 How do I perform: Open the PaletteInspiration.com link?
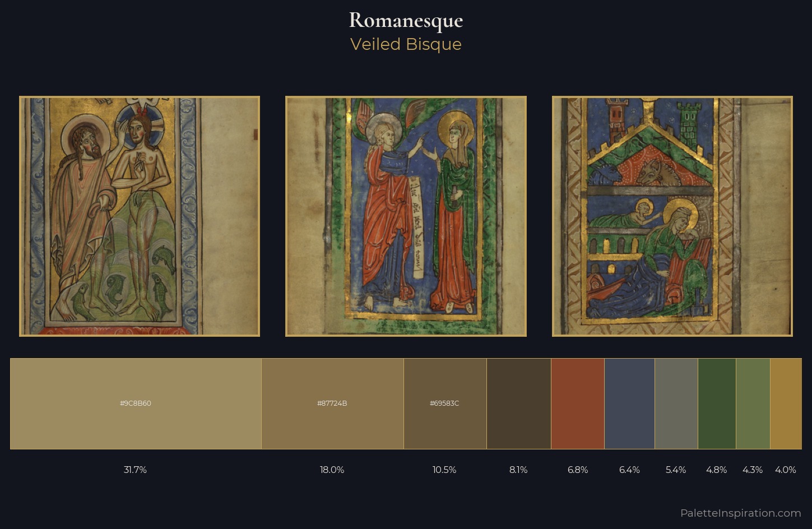pos(740,513)
